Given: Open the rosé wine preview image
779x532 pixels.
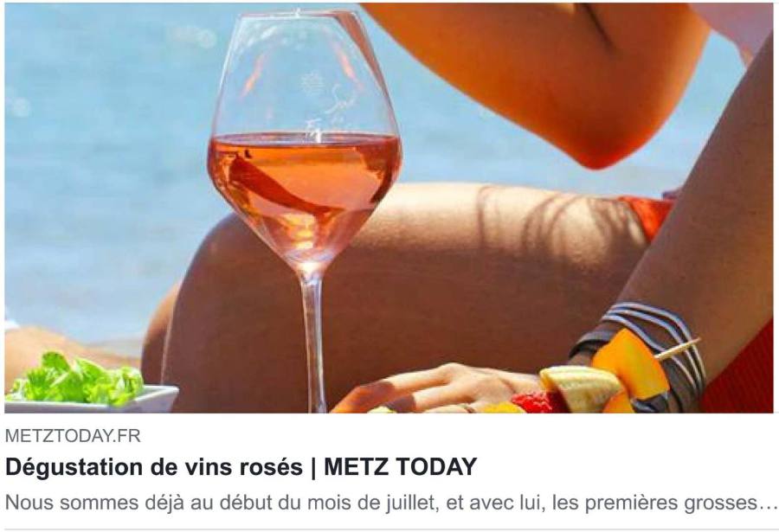Looking at the screenshot, I should click(389, 208).
